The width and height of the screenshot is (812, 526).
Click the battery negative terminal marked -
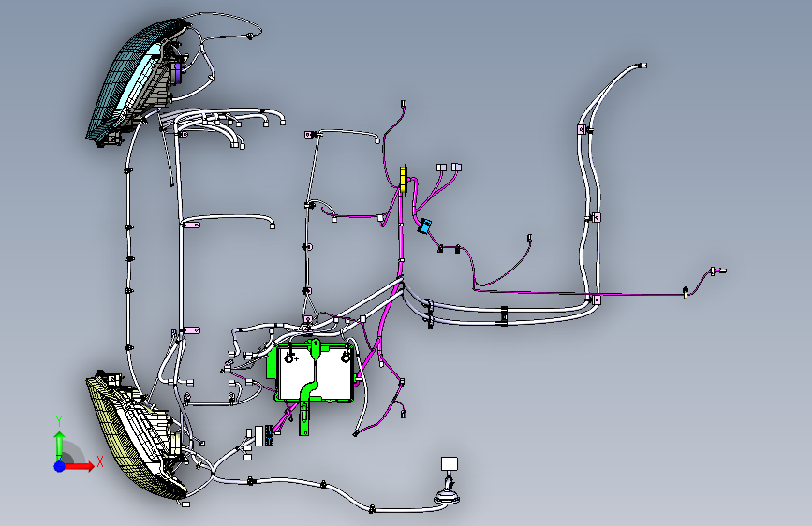[345, 358]
